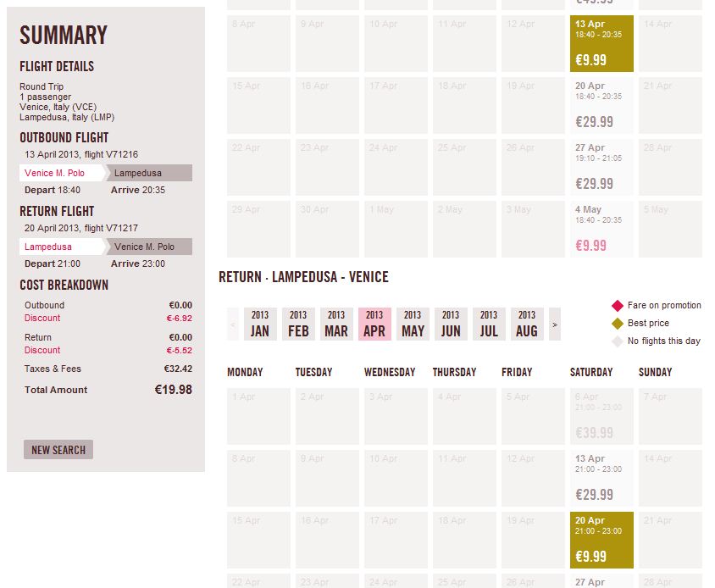Viewport: 715px width, 588px height.
Task: Select outbound 20 Apr flight at €29.99
Action: [x=601, y=105]
